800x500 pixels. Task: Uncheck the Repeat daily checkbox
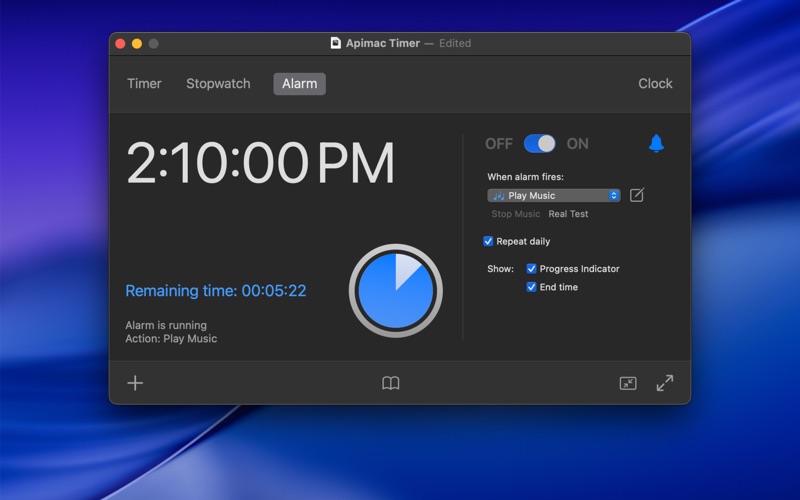[x=488, y=241]
